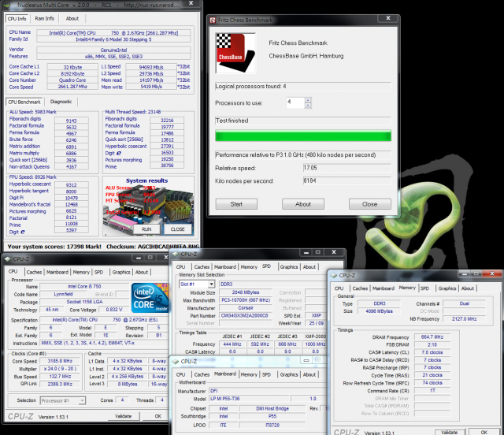Minimize the CPU-Z SPD window

pyautogui.click(x=306, y=253)
